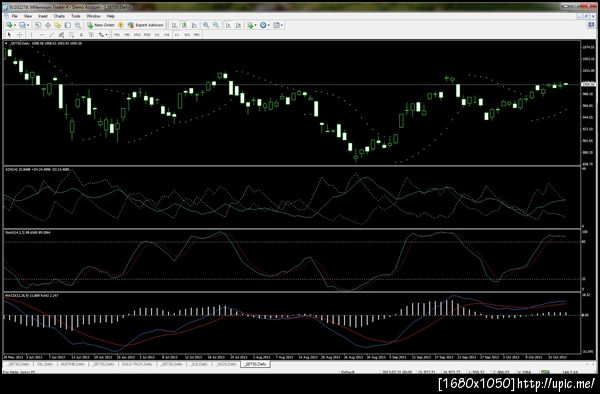
Task: Expand the Profiles dropdown arrow
Action: [x=28, y=25]
